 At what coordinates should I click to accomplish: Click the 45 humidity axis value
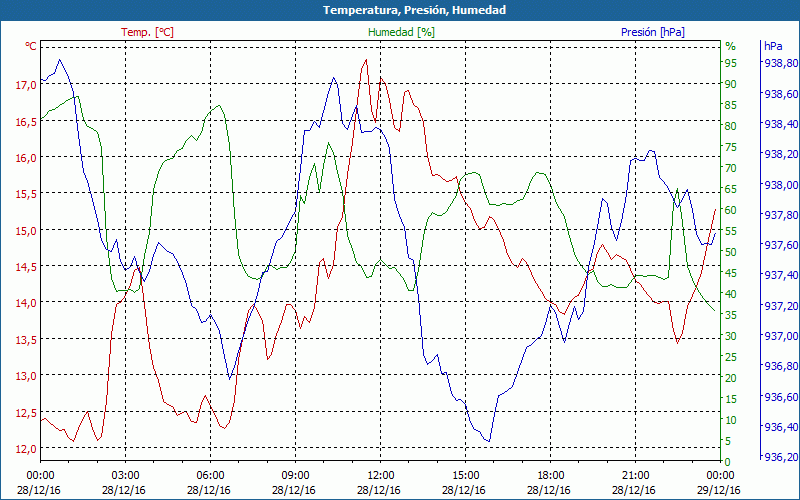click(x=731, y=273)
